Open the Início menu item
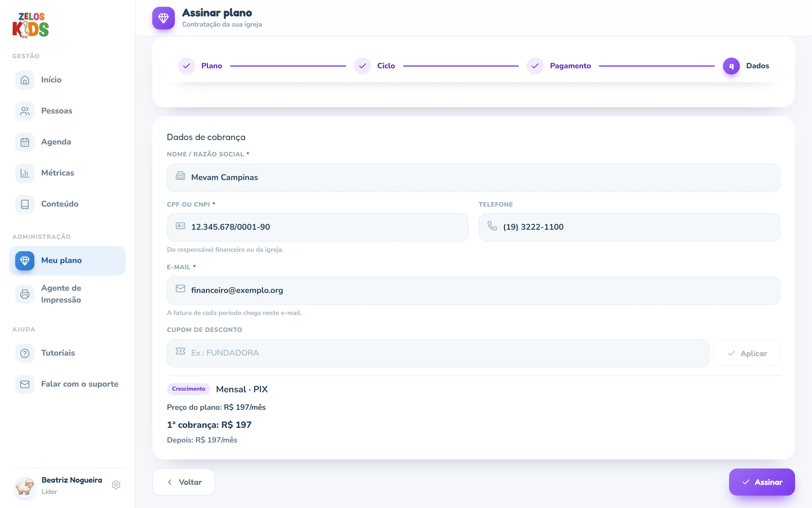The image size is (812, 508). point(67,80)
